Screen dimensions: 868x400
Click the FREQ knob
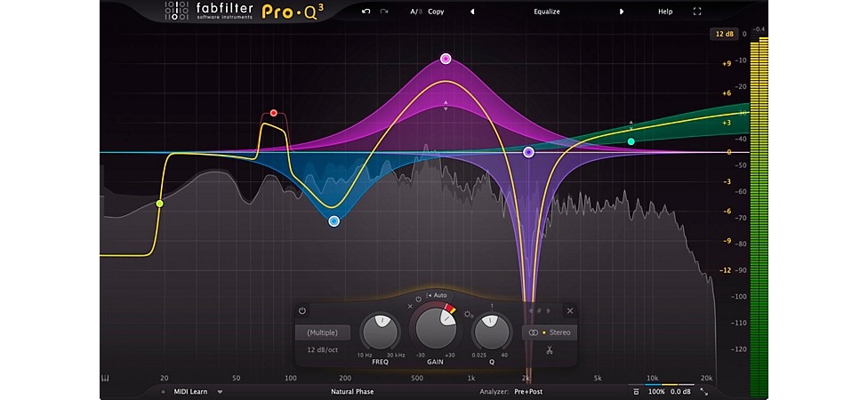380,332
